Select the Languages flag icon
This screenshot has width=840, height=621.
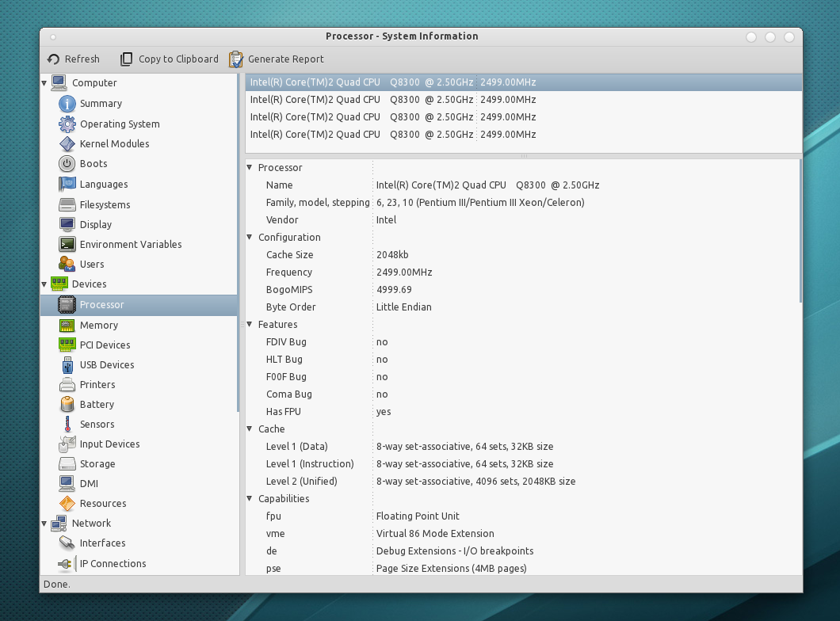67,184
